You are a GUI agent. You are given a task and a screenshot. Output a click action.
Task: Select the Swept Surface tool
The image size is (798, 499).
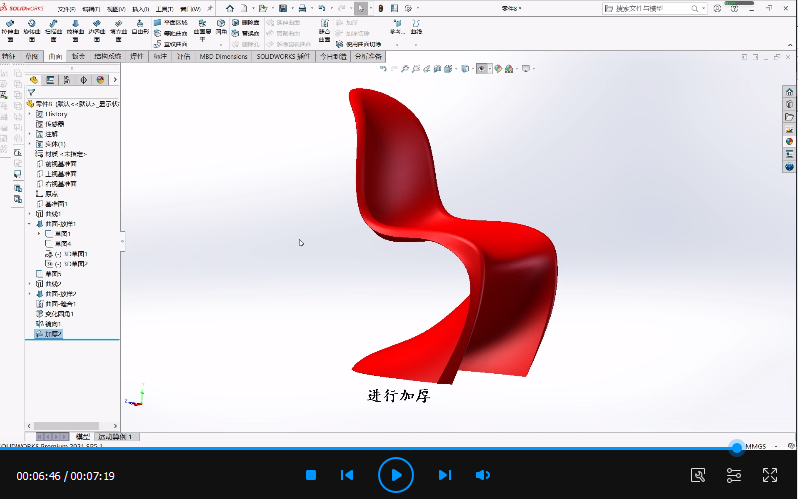coord(53,31)
